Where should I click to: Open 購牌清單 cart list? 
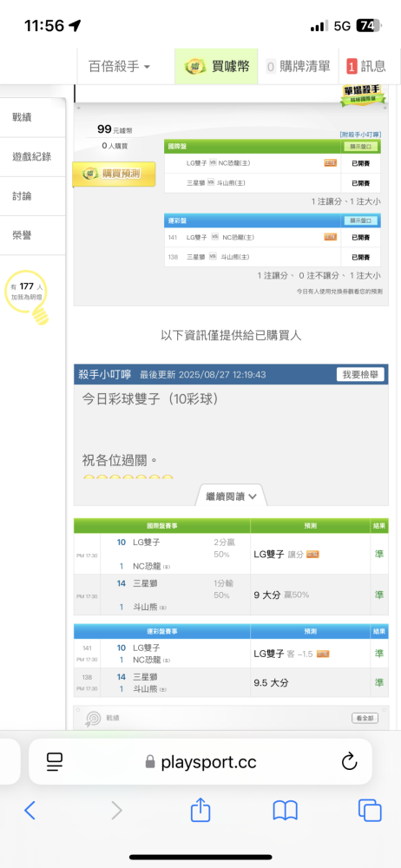pos(299,67)
